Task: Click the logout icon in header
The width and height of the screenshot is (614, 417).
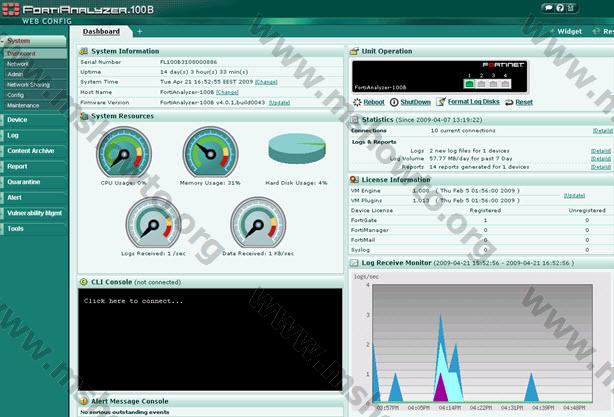Action: click(x=571, y=8)
